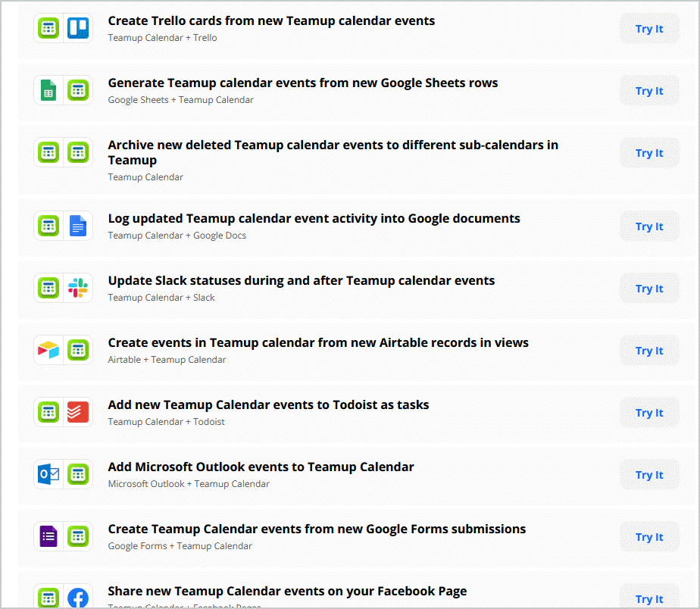This screenshot has height=609, width=700.
Task: Click the Airtable icon
Action: tap(48, 350)
